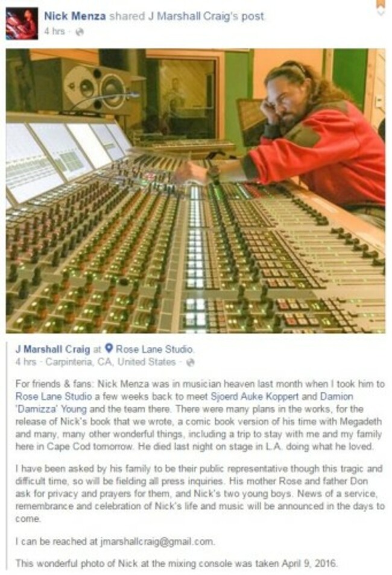
Task: Click the public globe icon beside 4 hrs
Action: (79, 32)
